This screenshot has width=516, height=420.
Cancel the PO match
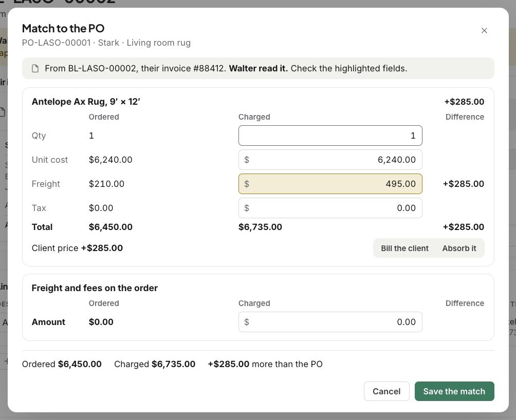(x=386, y=391)
